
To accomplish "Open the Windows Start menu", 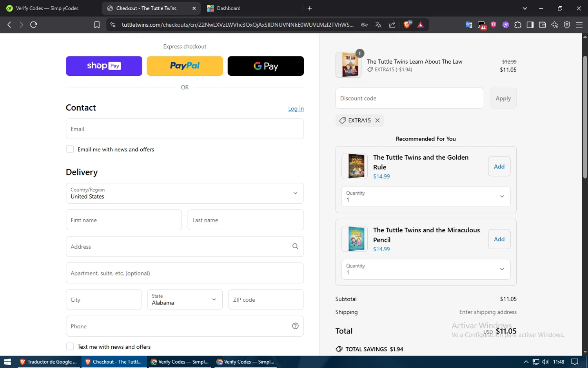I will [x=7, y=362].
